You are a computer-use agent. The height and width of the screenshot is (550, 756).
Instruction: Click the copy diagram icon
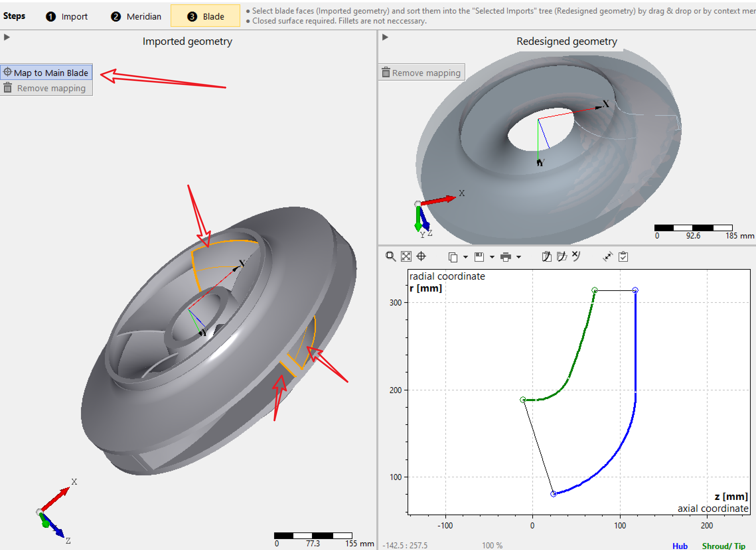pyautogui.click(x=453, y=257)
